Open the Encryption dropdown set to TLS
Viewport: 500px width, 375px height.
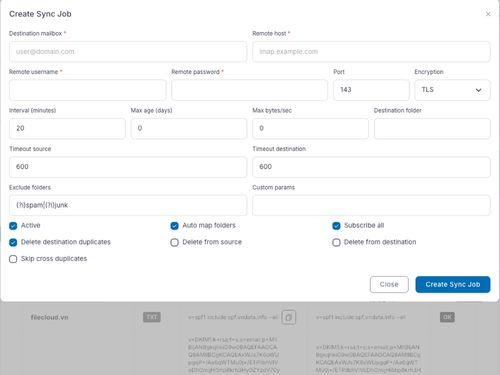[452, 90]
